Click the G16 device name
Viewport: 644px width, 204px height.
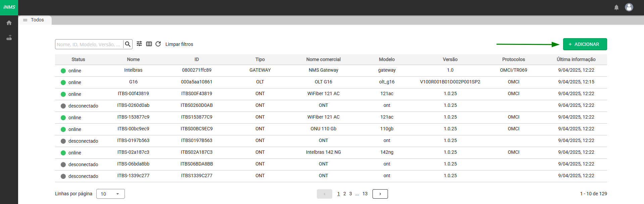133,82
